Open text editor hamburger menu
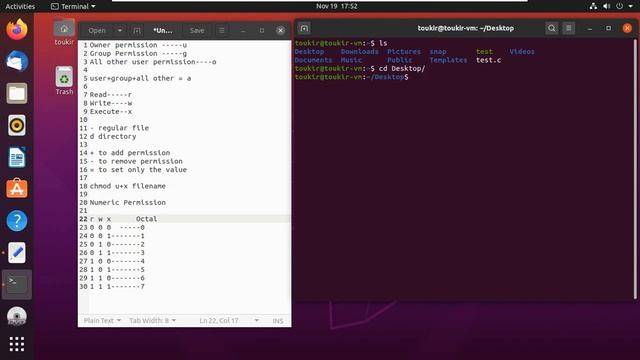Screen dimensions: 640x360 pyautogui.click(x=222, y=31)
